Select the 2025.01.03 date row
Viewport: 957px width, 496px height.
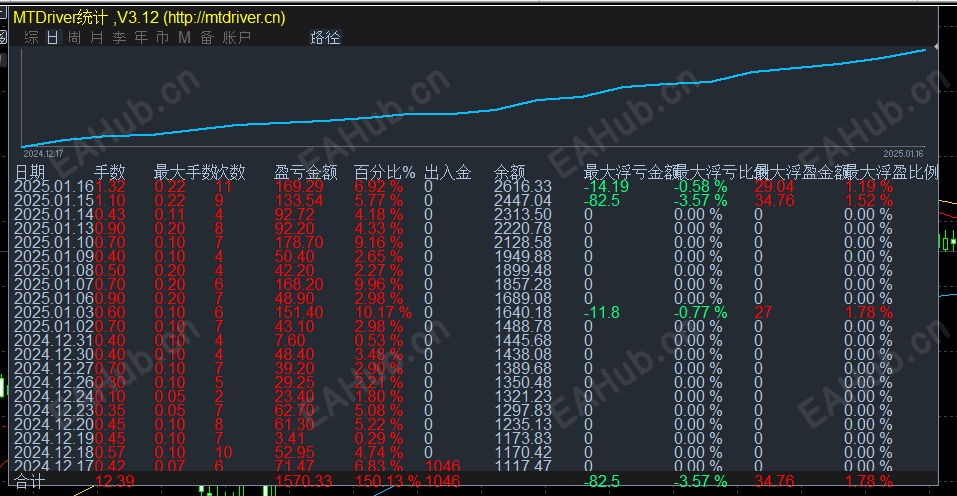coord(54,313)
